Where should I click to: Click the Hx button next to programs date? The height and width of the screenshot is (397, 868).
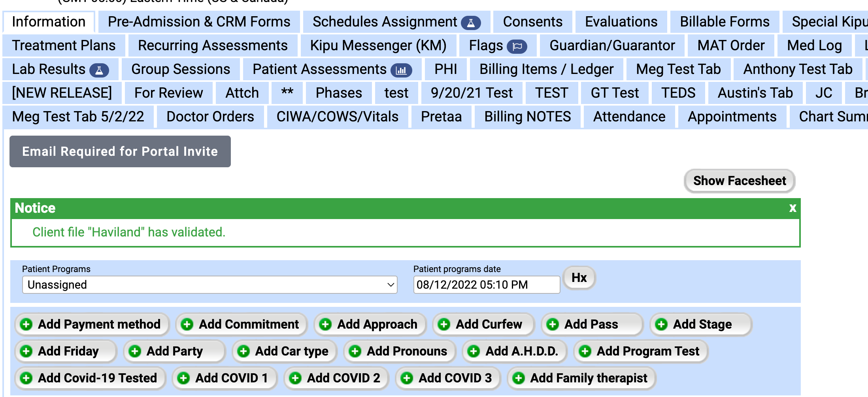coord(579,278)
